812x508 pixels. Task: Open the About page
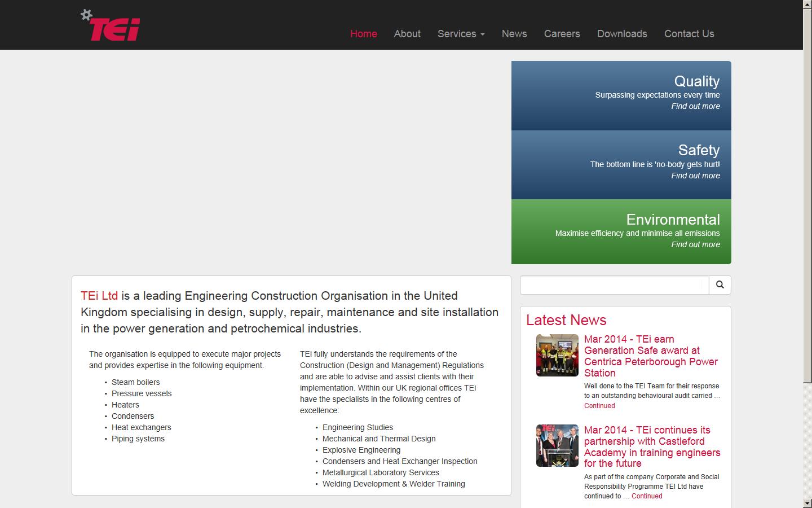pyautogui.click(x=407, y=34)
